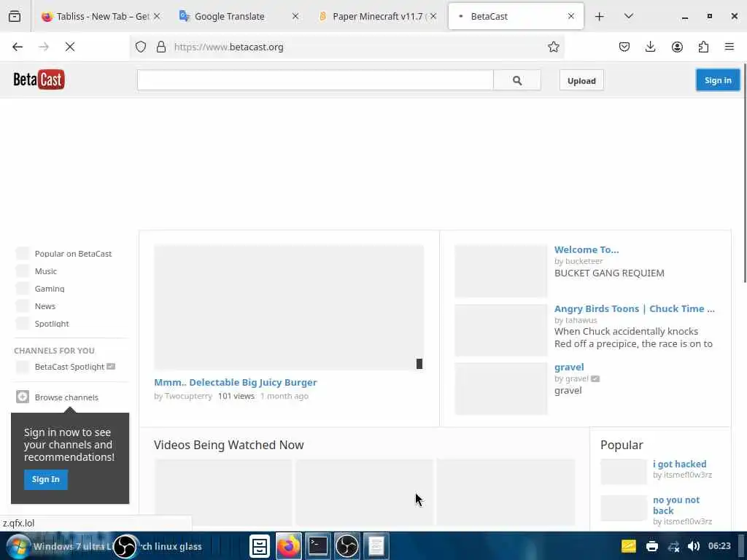Click the taskbar clock showing 06:23

click(719, 546)
